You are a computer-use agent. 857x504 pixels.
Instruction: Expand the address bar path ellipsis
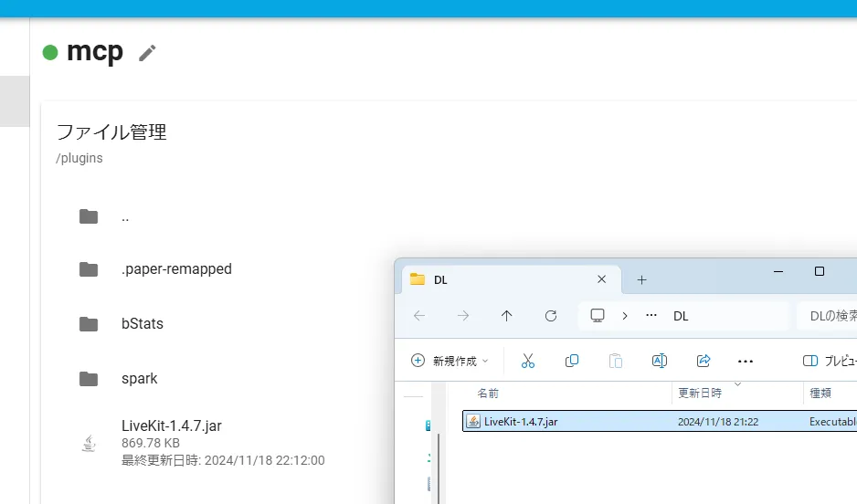click(x=651, y=316)
